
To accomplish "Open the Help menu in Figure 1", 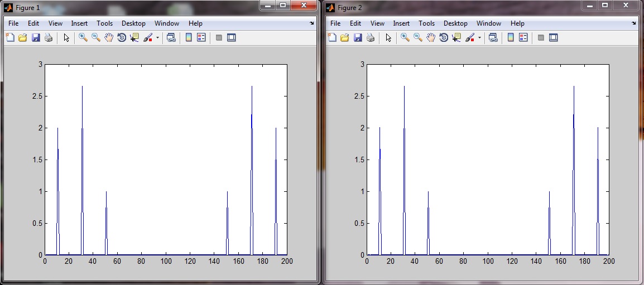I will pos(195,23).
